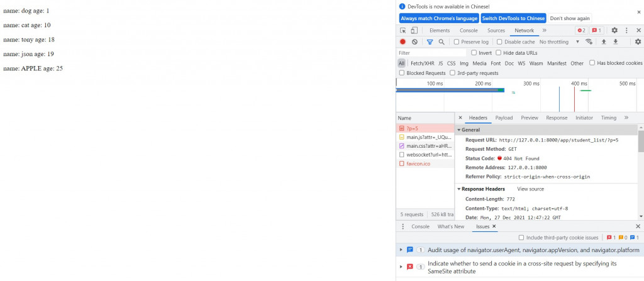Check the Blocked Requests checkbox
This screenshot has width=644, height=281.
tap(402, 73)
